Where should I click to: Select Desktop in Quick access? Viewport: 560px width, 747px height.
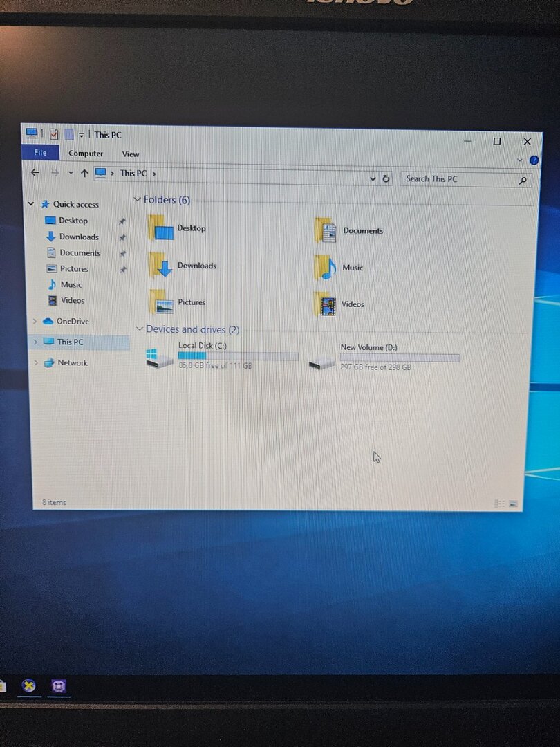pos(73,221)
